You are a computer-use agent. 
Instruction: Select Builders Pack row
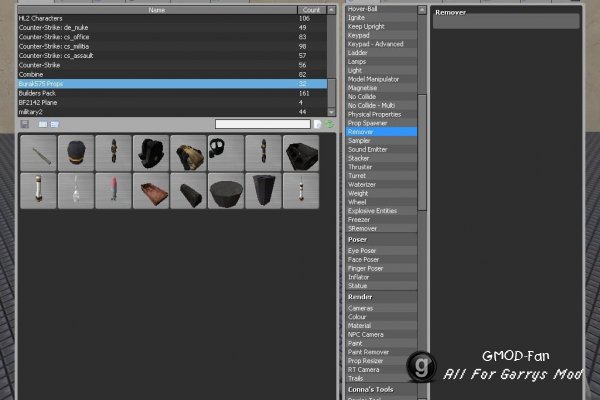[x=172, y=93]
